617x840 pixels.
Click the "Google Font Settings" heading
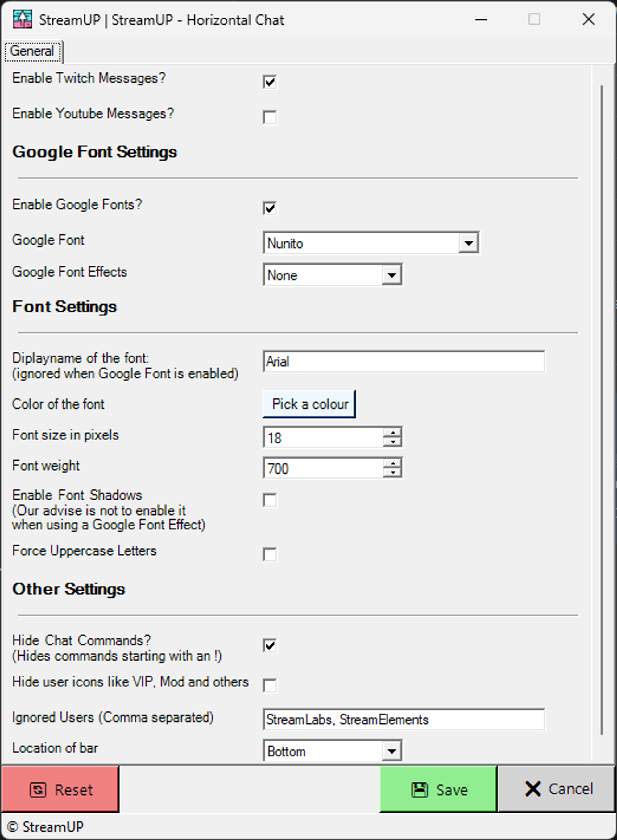tap(94, 152)
